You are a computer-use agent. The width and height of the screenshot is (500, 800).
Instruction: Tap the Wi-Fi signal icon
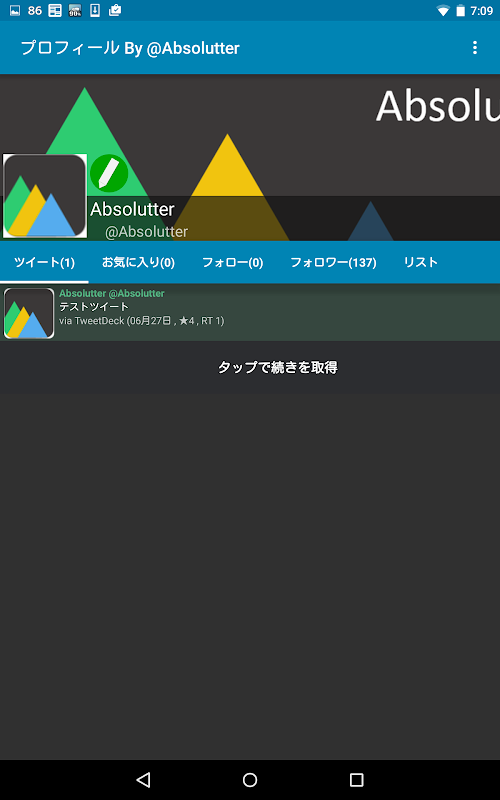coord(443,11)
